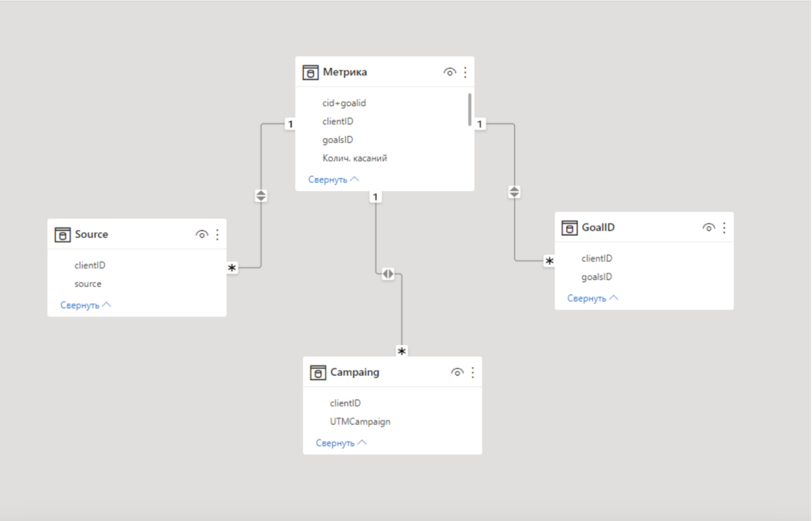The width and height of the screenshot is (812, 521).
Task: Hide the Campaing table via eye icon
Action: click(x=457, y=373)
